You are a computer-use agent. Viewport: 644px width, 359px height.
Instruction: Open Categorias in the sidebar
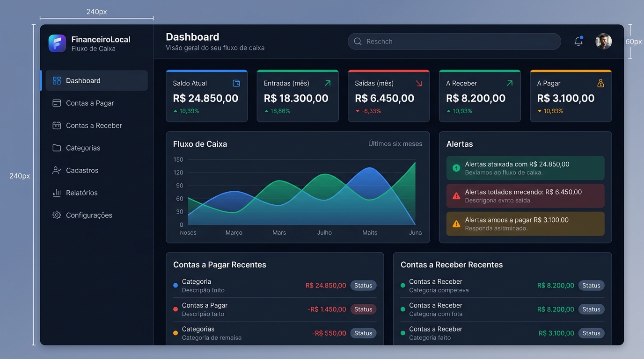tap(96, 148)
